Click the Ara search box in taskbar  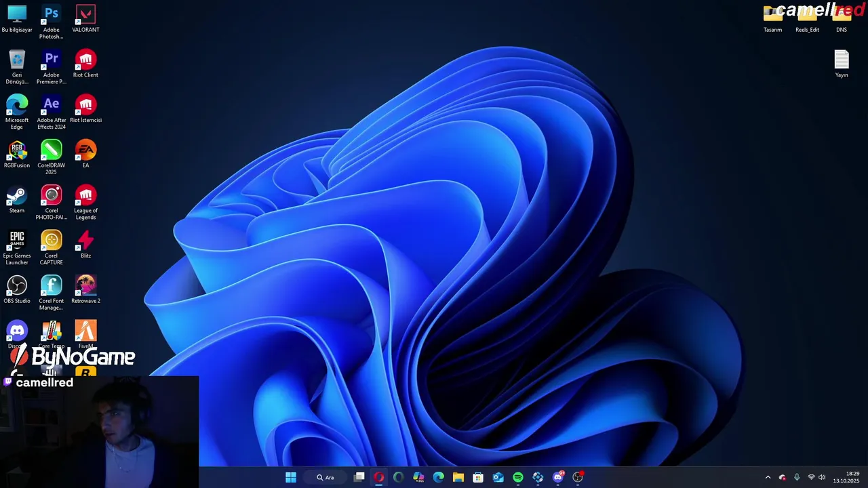point(325,477)
